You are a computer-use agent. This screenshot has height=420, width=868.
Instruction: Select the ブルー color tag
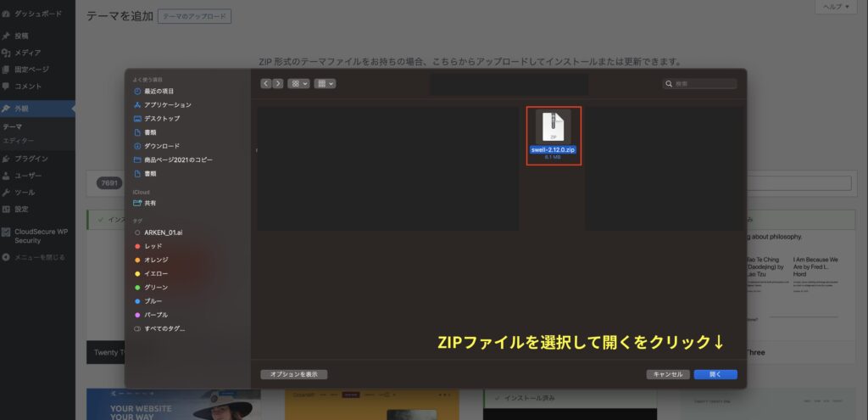pyautogui.click(x=153, y=301)
